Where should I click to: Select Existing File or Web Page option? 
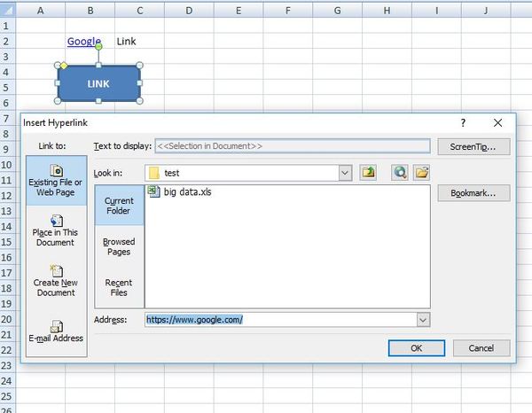click(x=56, y=181)
